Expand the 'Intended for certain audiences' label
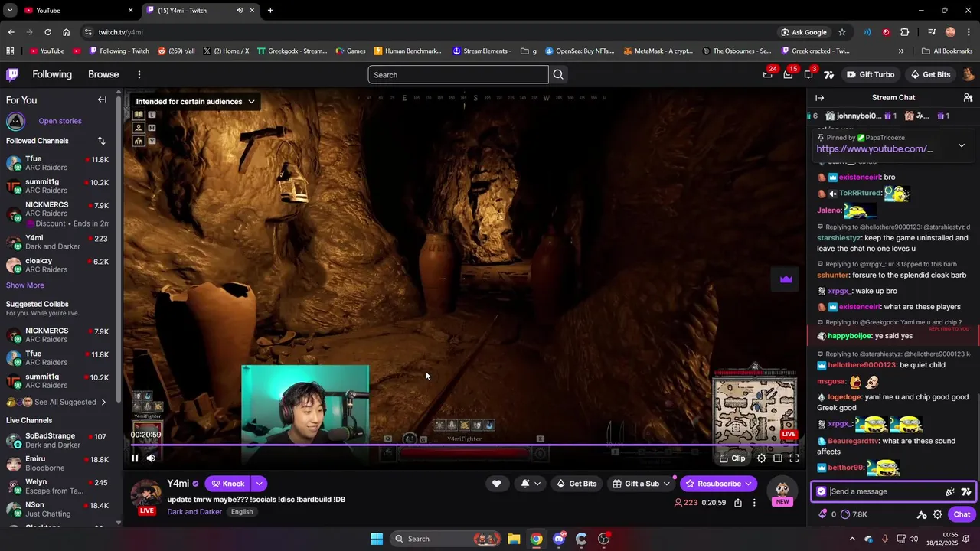This screenshot has height=551, width=980. (x=194, y=102)
